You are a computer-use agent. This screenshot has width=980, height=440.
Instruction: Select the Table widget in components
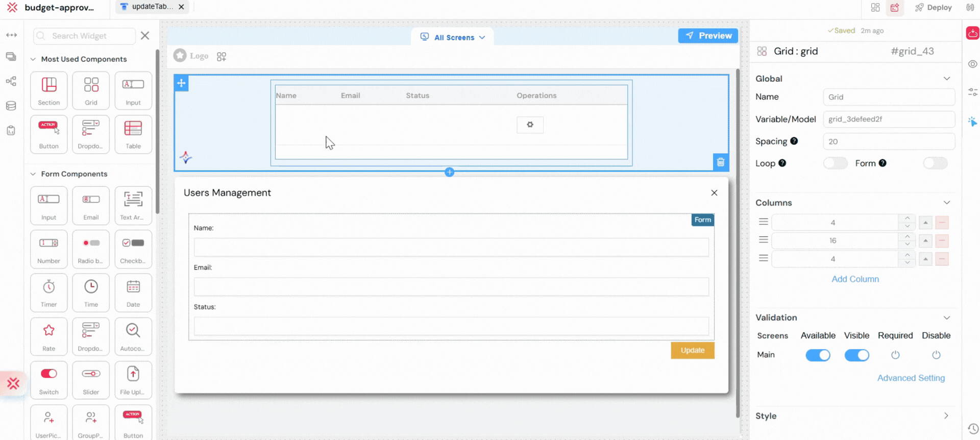pyautogui.click(x=133, y=134)
